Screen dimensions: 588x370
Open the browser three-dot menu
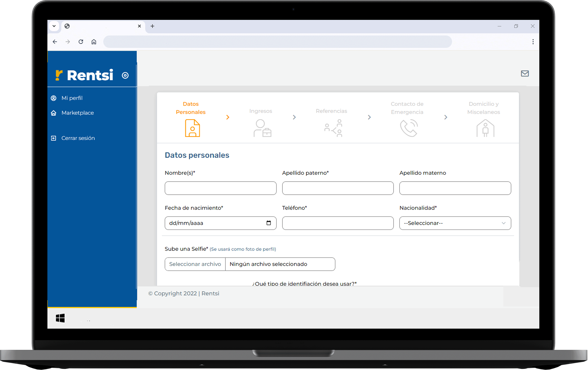click(x=533, y=42)
